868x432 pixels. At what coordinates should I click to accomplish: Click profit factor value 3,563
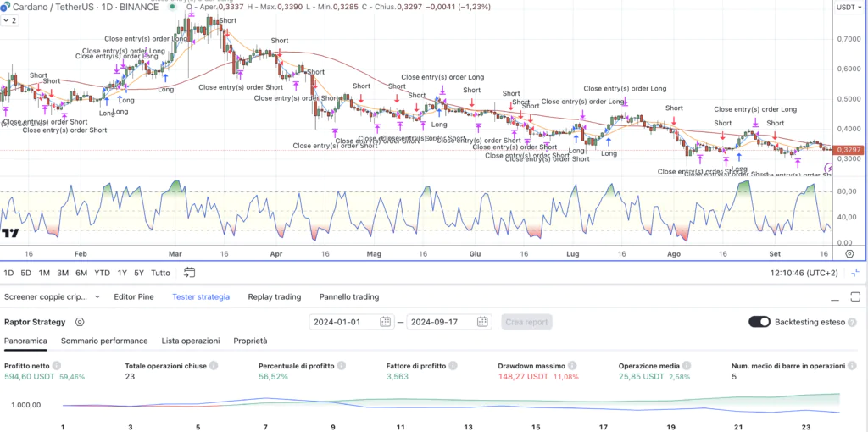(x=397, y=377)
